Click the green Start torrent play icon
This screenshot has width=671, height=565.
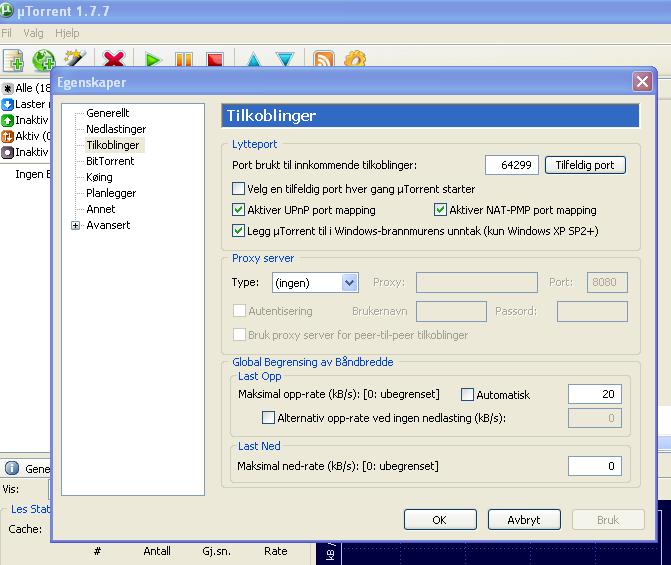[x=152, y=59]
